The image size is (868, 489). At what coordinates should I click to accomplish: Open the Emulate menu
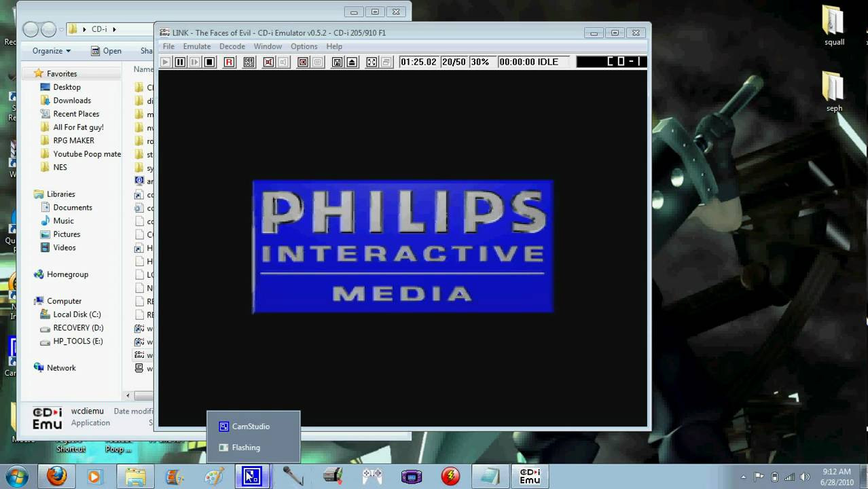(197, 46)
